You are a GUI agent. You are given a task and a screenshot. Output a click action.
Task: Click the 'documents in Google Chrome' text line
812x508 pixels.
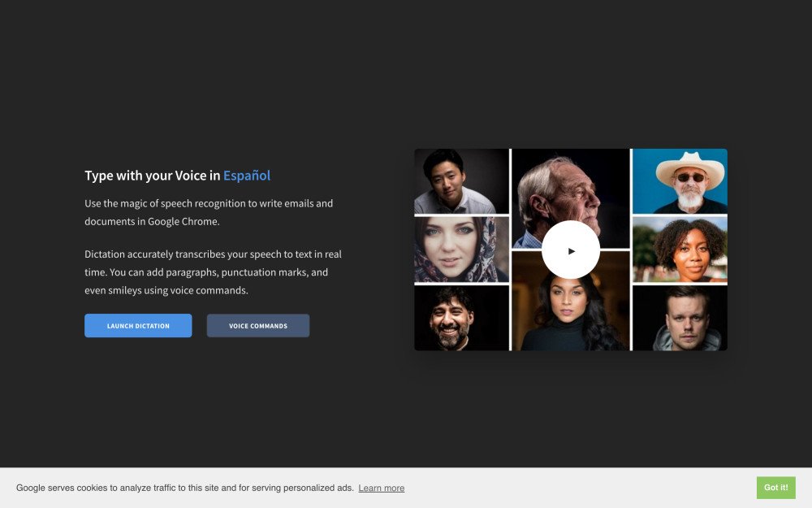[152, 221]
